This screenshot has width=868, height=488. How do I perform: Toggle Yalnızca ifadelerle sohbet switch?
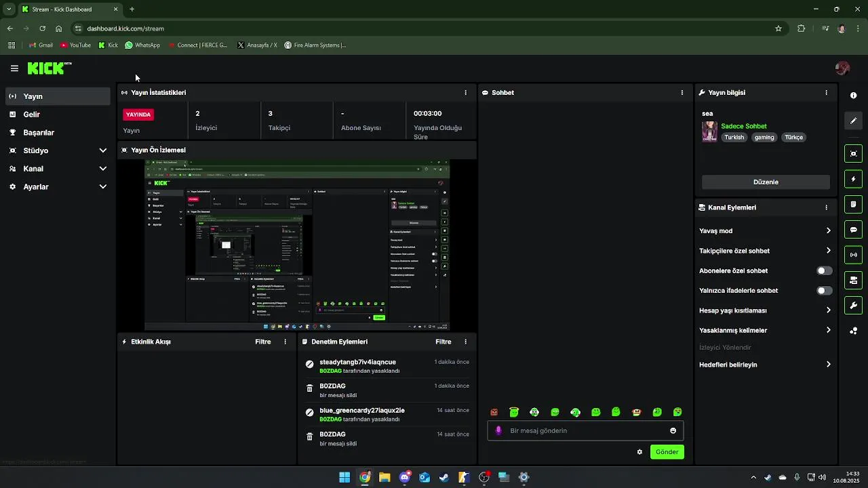[824, 291]
